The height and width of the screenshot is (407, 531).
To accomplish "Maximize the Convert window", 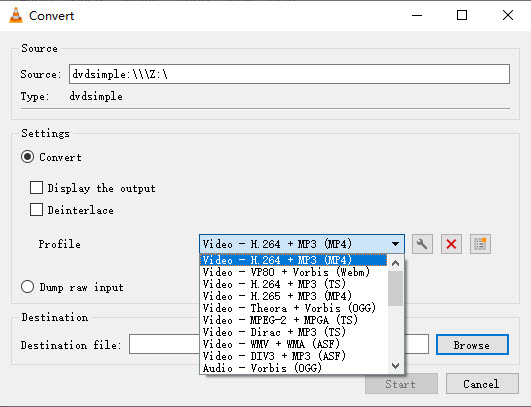I will coord(462,15).
